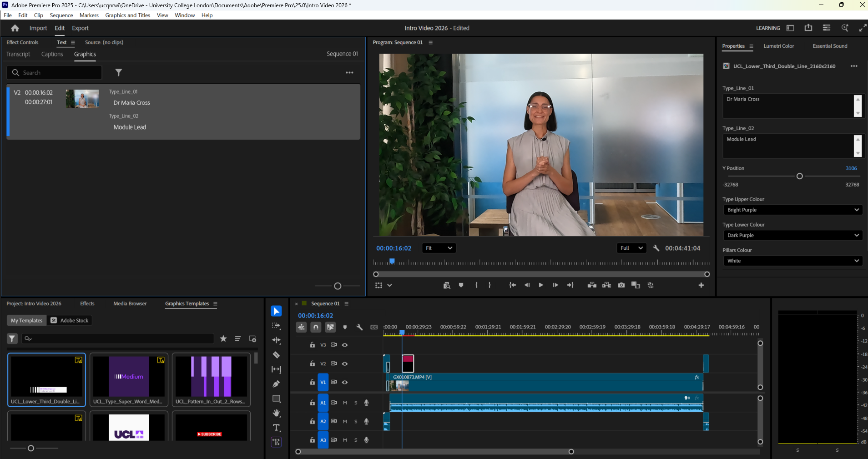Toggle V3 track output eye
The width and height of the screenshot is (868, 459).
coord(345,345)
